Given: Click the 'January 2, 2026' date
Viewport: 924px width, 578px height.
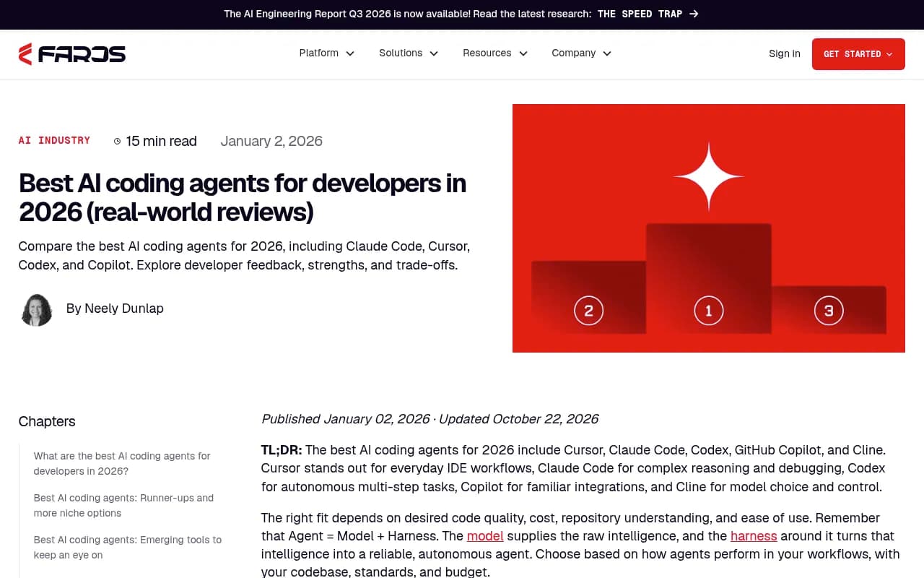Looking at the screenshot, I should click(x=271, y=142).
